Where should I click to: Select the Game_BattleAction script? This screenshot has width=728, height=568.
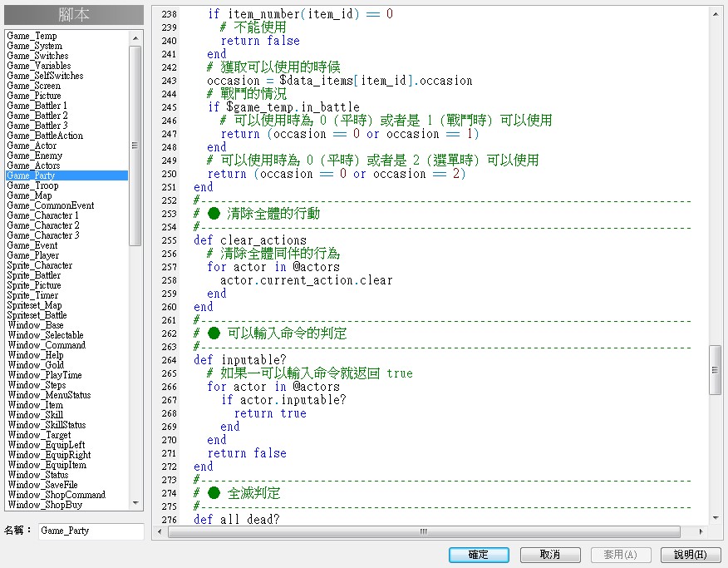tap(45, 136)
